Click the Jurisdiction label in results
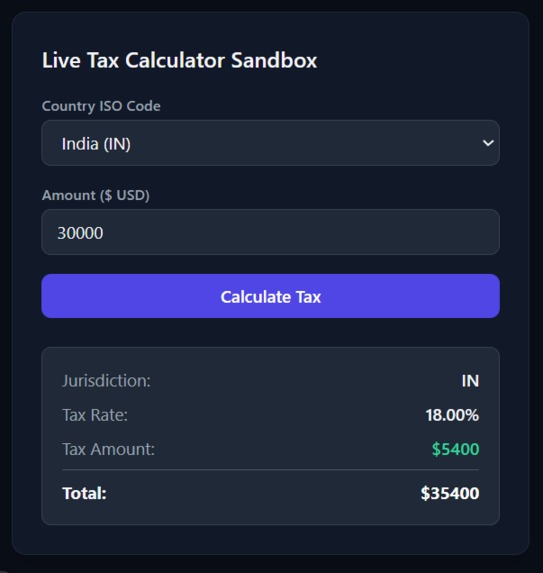The height and width of the screenshot is (573, 543). pyautogui.click(x=106, y=381)
